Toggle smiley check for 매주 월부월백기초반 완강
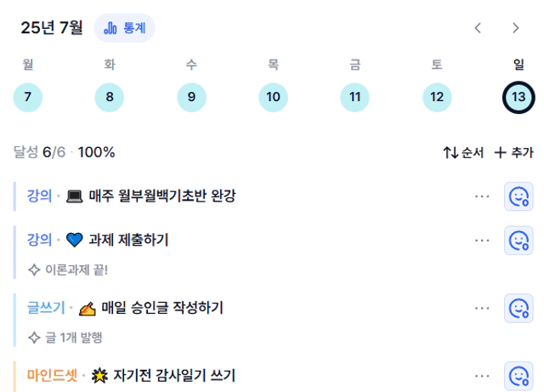This screenshot has height=392, width=544. (518, 196)
